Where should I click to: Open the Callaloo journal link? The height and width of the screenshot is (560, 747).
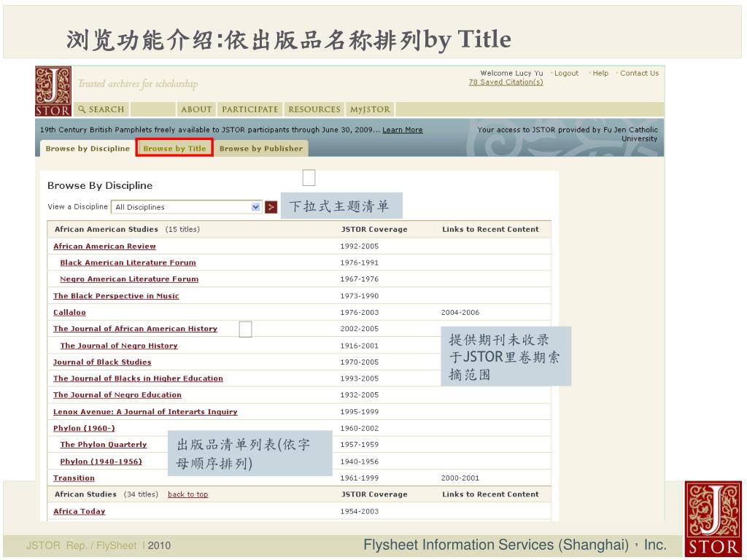69,312
